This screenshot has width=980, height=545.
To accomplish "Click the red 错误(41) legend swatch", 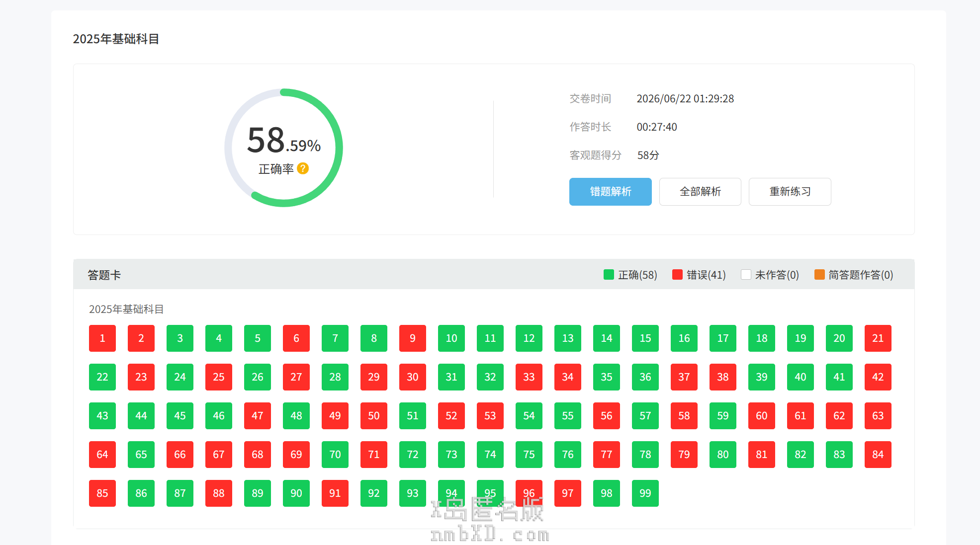I will pos(677,275).
